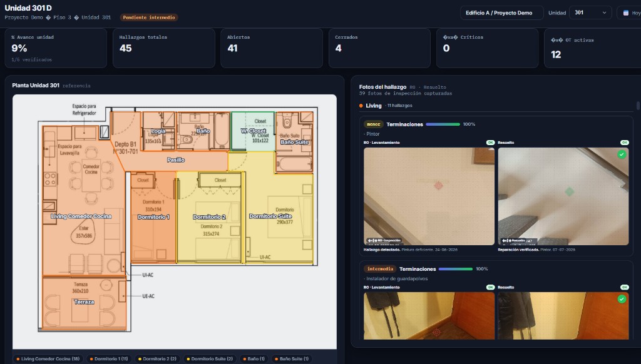Click the Cerrados 4 card

pyautogui.click(x=379, y=48)
